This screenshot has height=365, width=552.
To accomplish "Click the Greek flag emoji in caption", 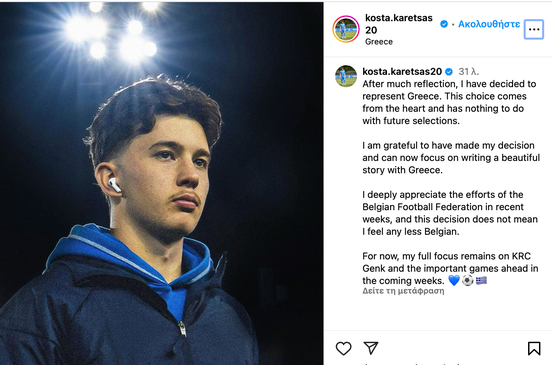I will coord(481,280).
